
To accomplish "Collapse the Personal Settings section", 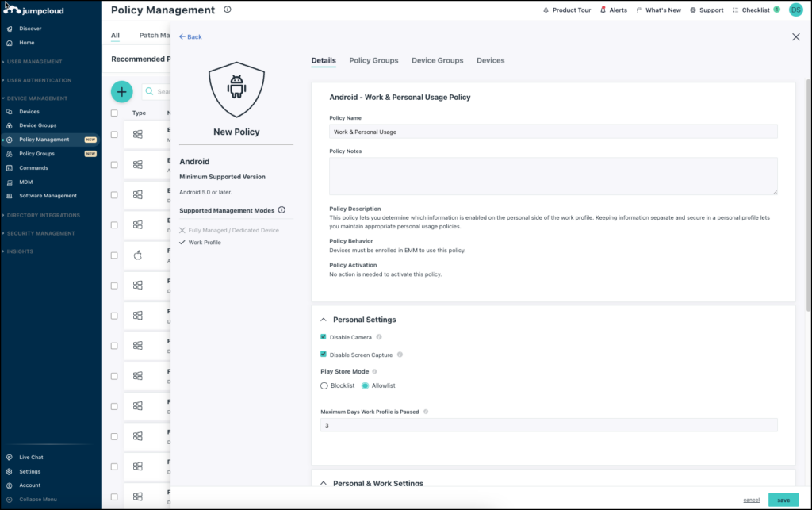I will tap(323, 320).
